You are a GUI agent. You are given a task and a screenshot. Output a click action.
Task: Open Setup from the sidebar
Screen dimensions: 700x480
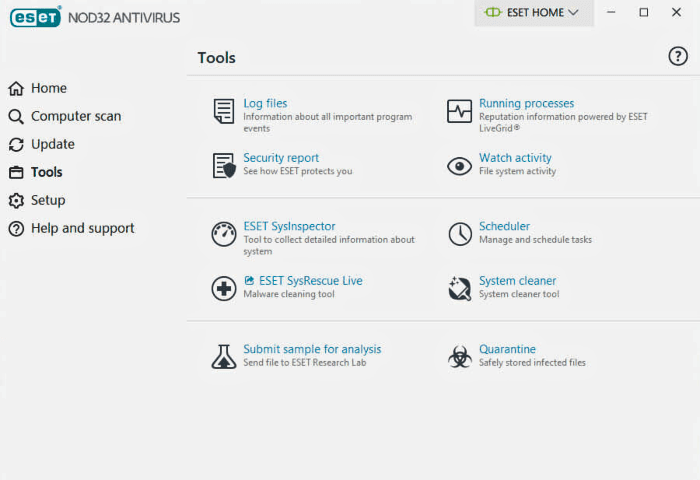click(x=37, y=200)
